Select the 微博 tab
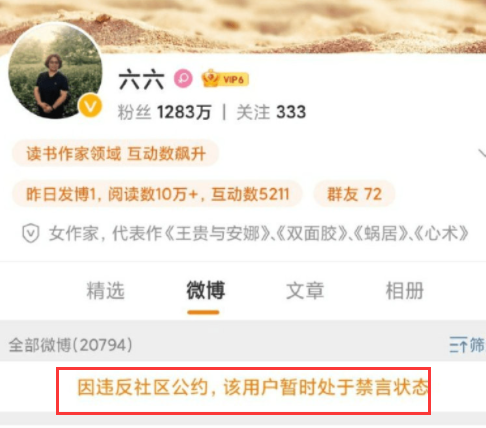 coord(205,290)
